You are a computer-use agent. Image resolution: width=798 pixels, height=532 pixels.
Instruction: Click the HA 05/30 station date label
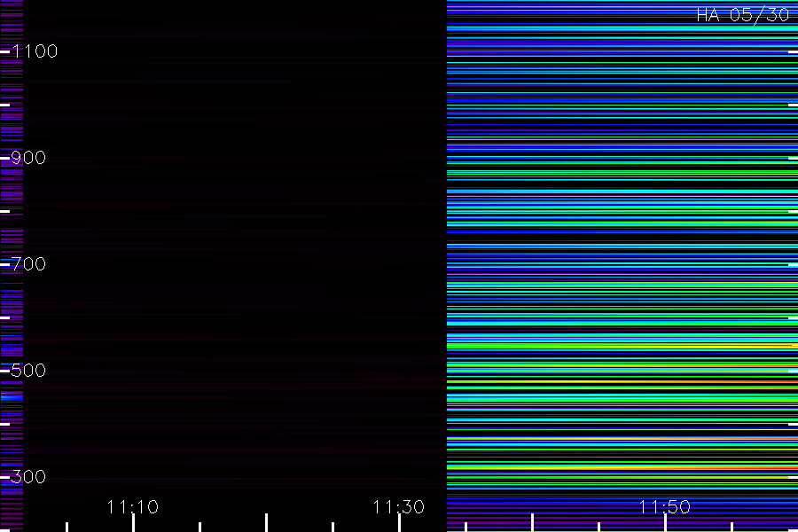(742, 15)
